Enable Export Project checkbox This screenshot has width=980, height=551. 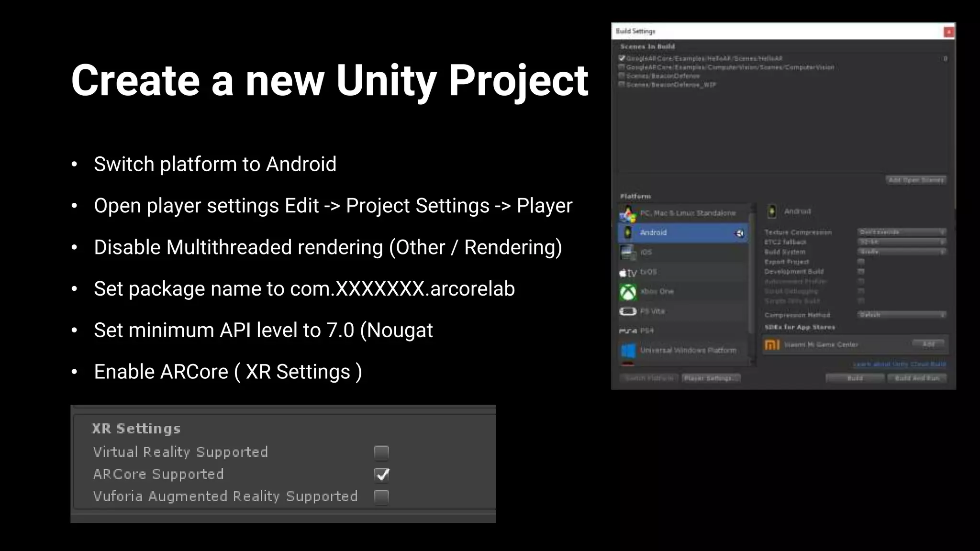(x=861, y=262)
